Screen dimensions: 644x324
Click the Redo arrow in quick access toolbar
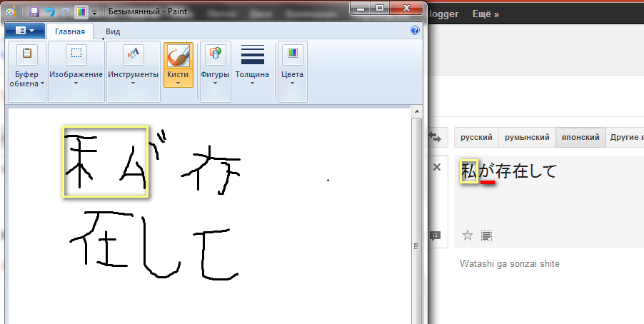click(65, 12)
